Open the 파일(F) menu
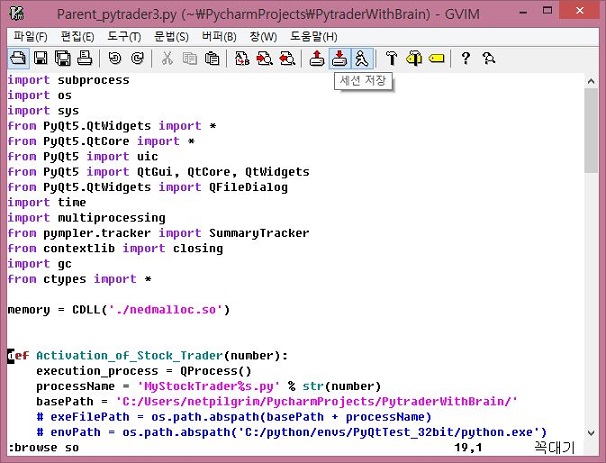 point(30,37)
